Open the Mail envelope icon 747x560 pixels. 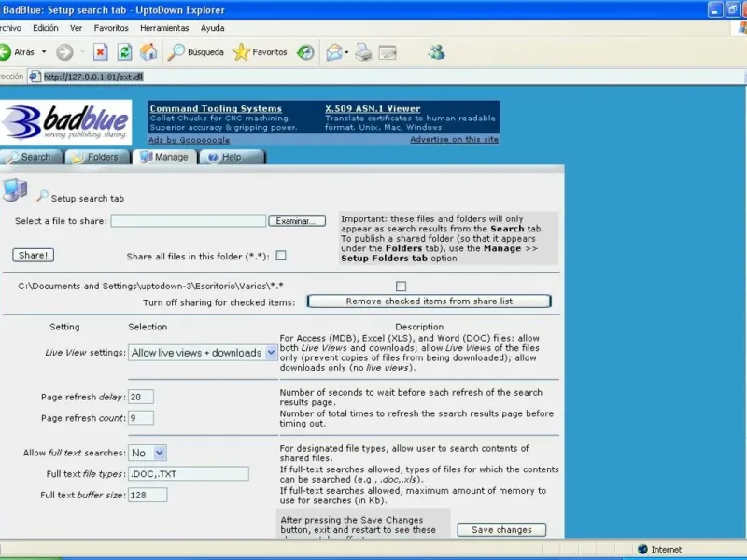[x=334, y=52]
